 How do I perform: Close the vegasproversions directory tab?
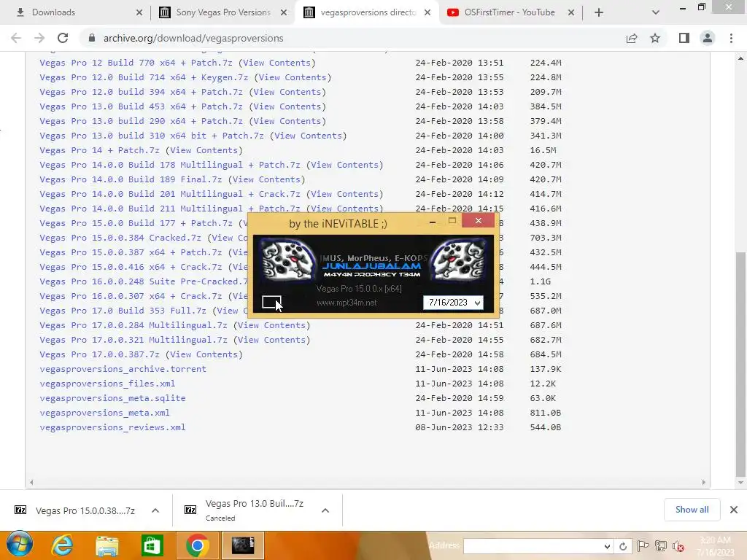[x=427, y=12]
